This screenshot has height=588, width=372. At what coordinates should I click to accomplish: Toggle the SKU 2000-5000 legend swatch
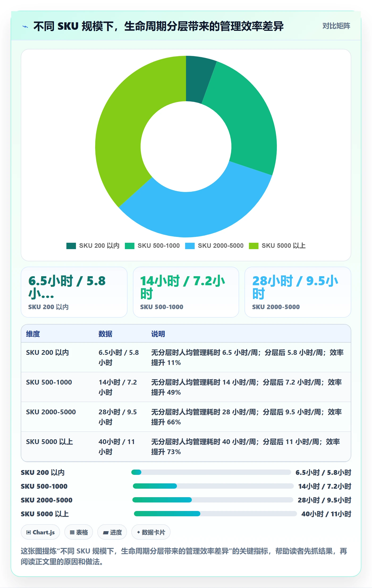tap(190, 246)
